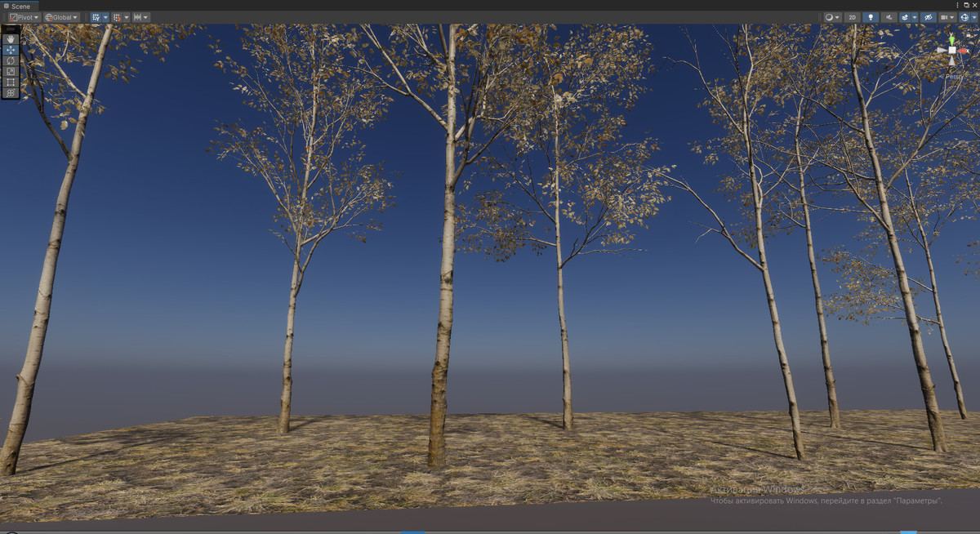This screenshot has height=534, width=980.
Task: Click the Persp label under the orientation gizmo
Action: tap(954, 76)
